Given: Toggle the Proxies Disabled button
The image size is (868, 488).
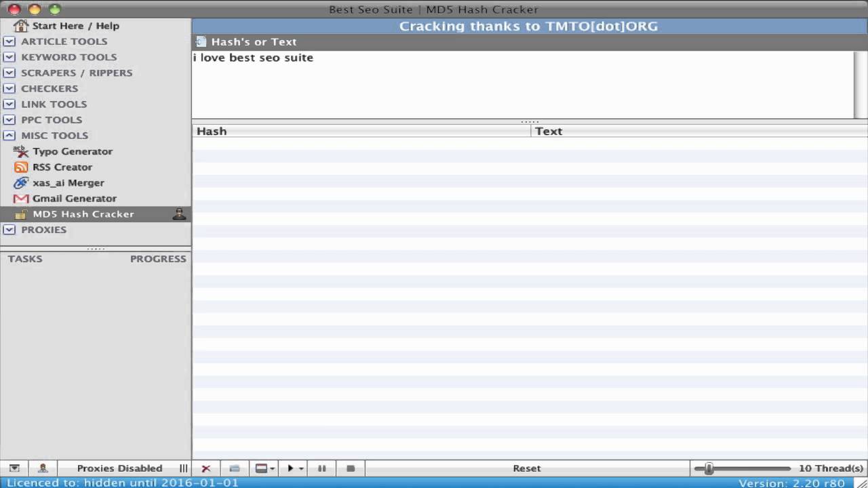Looking at the screenshot, I should click(x=119, y=468).
